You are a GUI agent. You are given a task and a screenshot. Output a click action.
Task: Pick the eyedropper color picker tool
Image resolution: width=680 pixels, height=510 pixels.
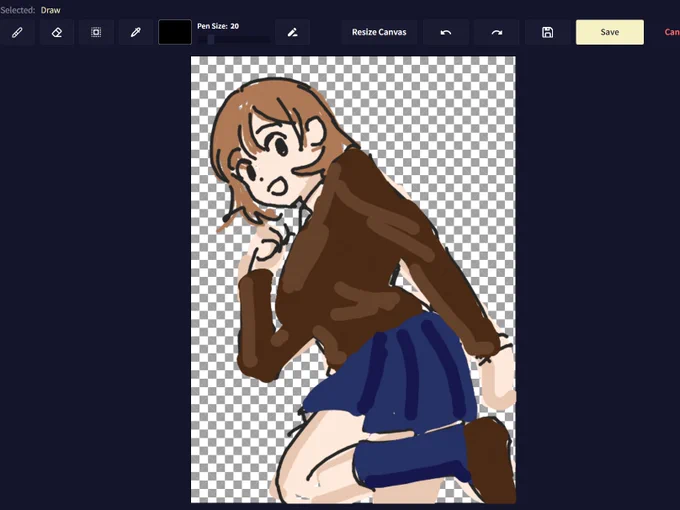136,32
